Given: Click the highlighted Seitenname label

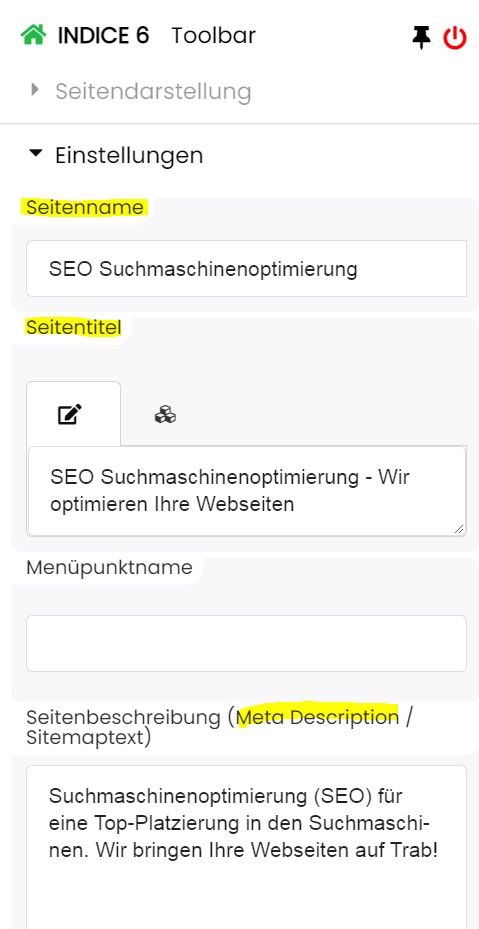Looking at the screenshot, I should pos(85,207).
